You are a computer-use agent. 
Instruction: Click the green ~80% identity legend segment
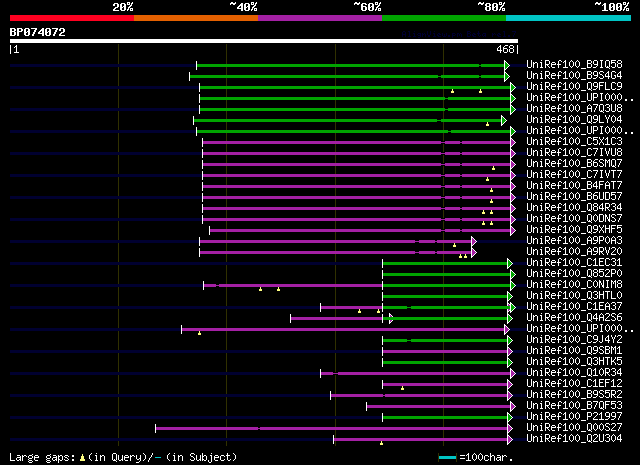click(x=444, y=18)
